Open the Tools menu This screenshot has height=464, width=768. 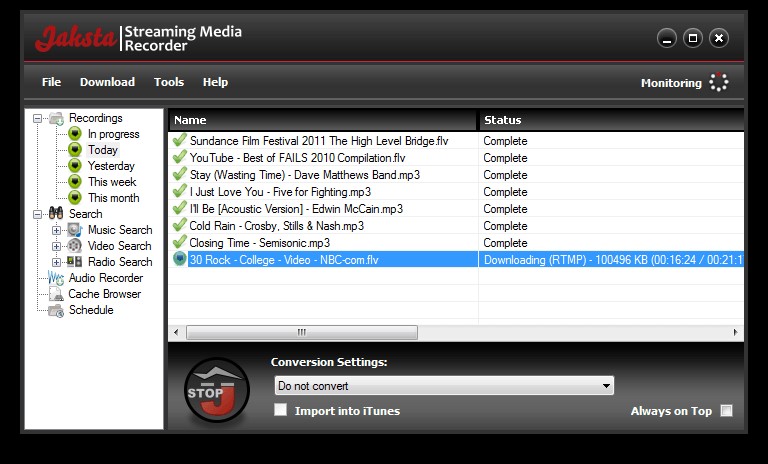169,82
